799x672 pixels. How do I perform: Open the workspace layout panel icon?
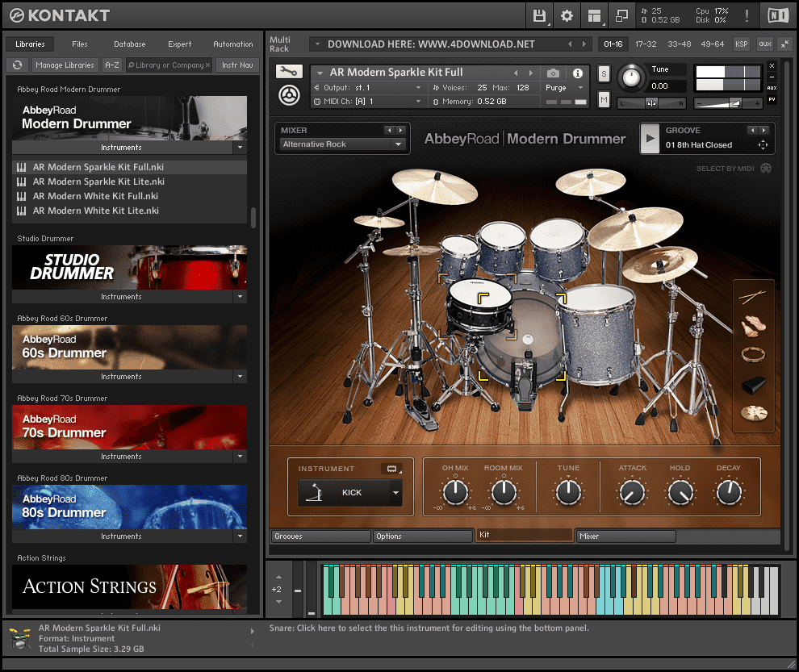(x=594, y=16)
